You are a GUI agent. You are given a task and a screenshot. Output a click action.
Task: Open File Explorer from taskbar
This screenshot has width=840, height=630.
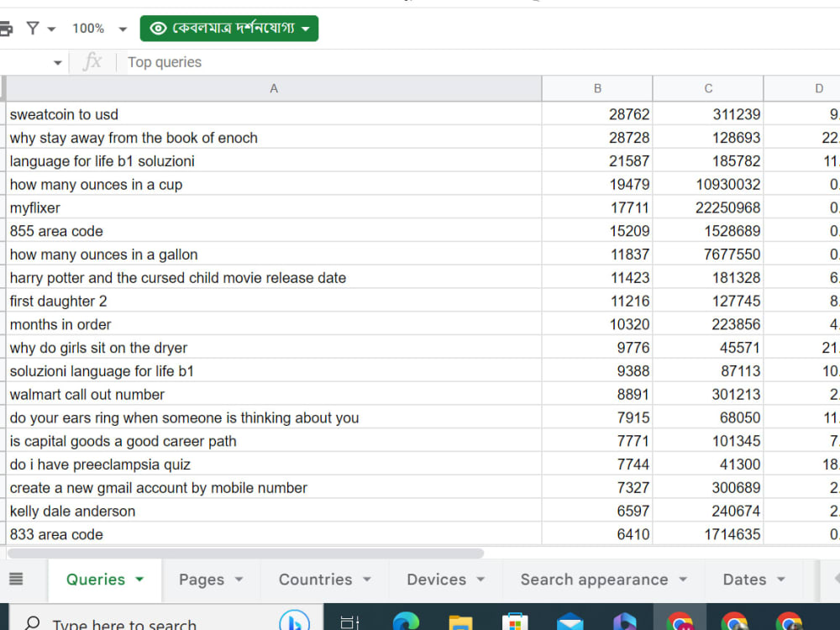point(460,622)
